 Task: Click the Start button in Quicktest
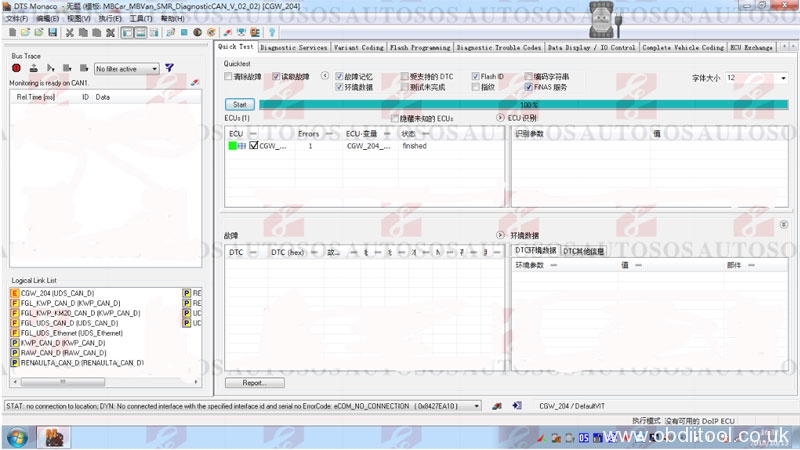[240, 105]
